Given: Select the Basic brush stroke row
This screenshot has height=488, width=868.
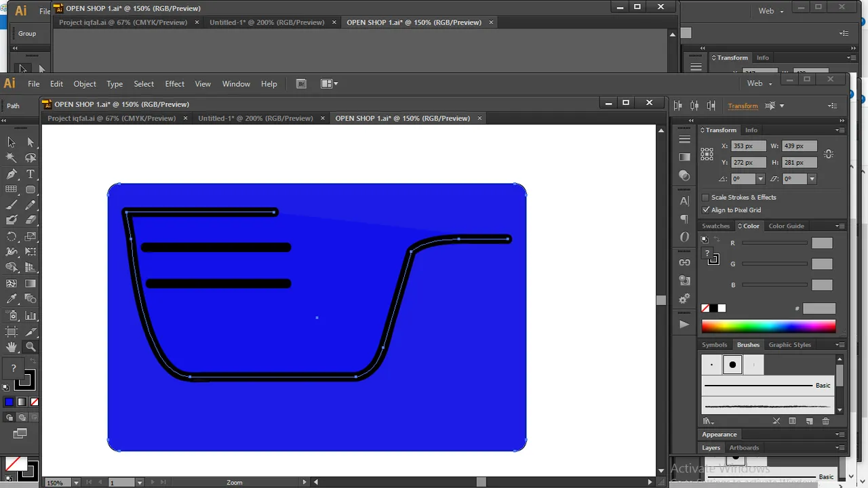Looking at the screenshot, I should click(x=767, y=386).
